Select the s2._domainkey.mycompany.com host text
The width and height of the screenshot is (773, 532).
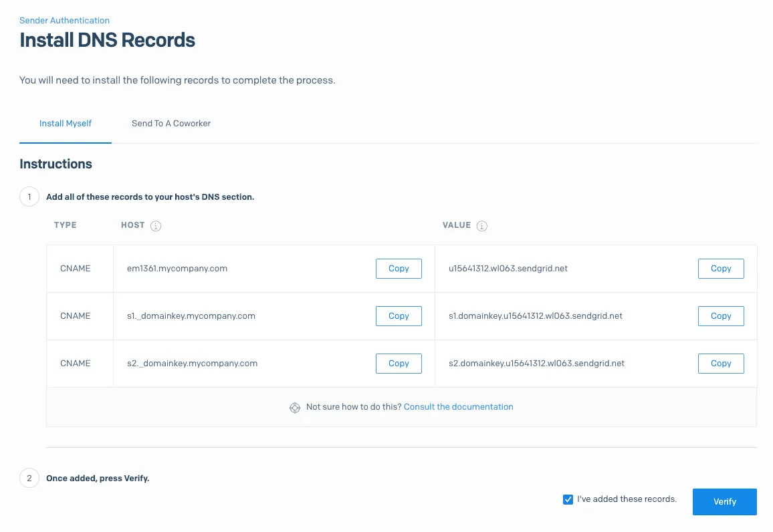click(x=193, y=363)
